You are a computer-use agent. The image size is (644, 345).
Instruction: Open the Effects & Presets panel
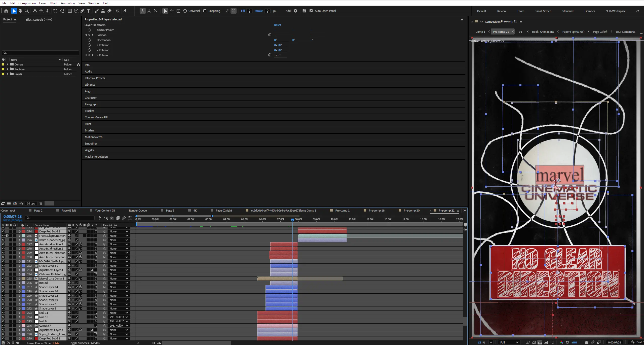click(x=95, y=78)
